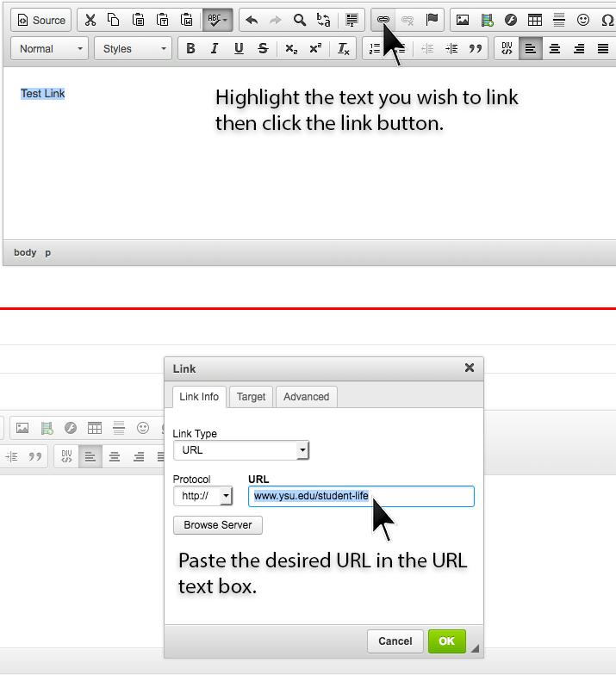Click Decrease Indent icon in top toolbar

[427, 48]
